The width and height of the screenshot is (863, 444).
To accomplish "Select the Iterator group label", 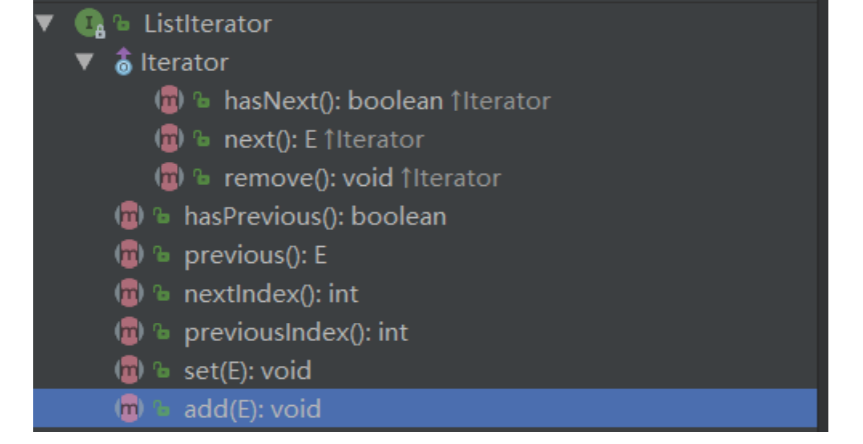I will click(184, 62).
